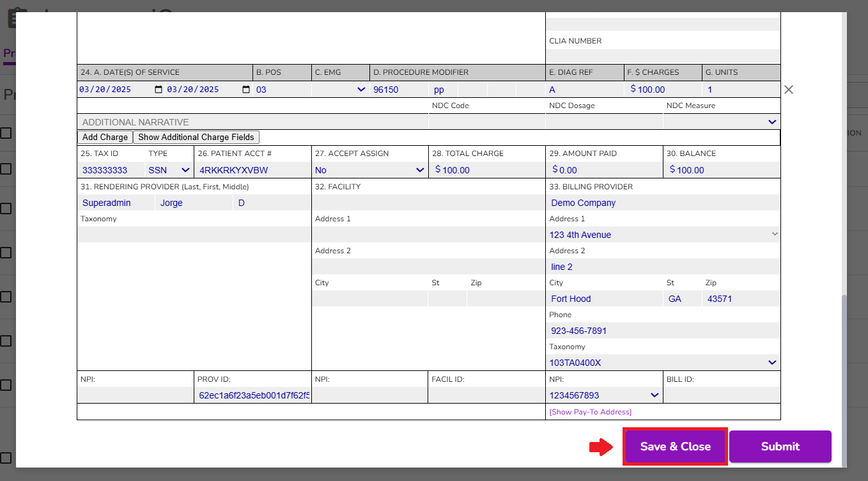Edit the Units field showing 1
868x481 pixels.
point(741,90)
